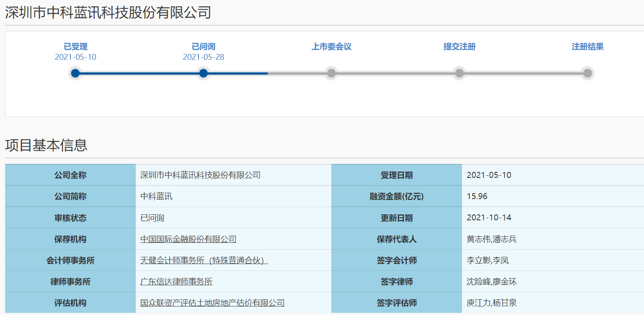Click the company short name value 中科蓝讯

157,197
